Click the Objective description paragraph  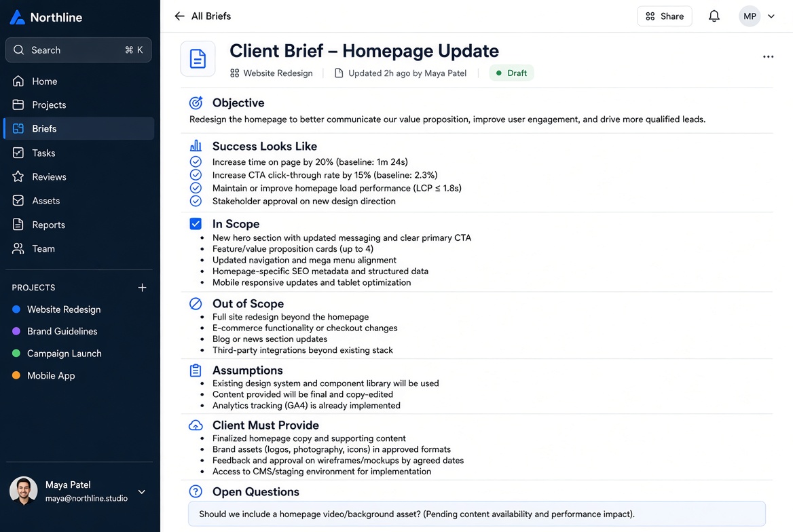447,119
